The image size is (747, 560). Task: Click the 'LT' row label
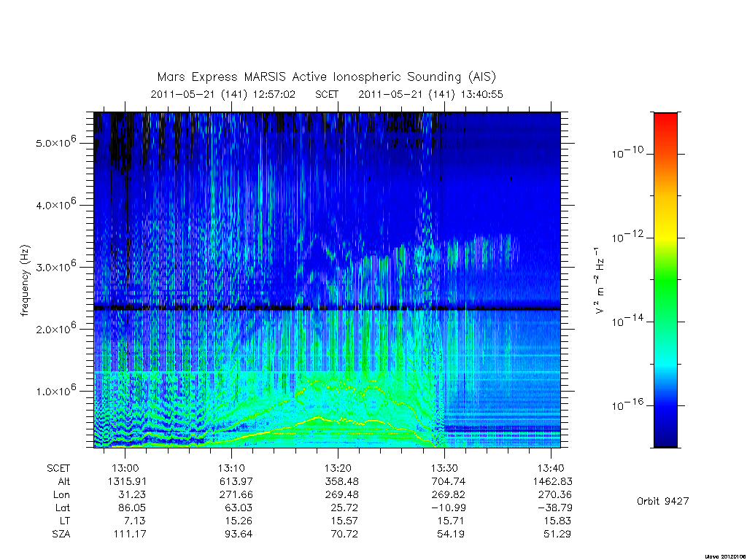65,521
